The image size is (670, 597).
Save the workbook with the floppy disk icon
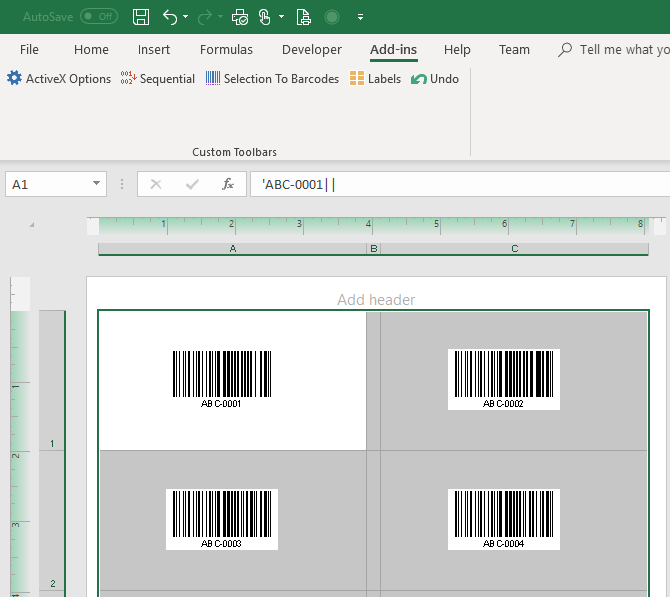(141, 17)
